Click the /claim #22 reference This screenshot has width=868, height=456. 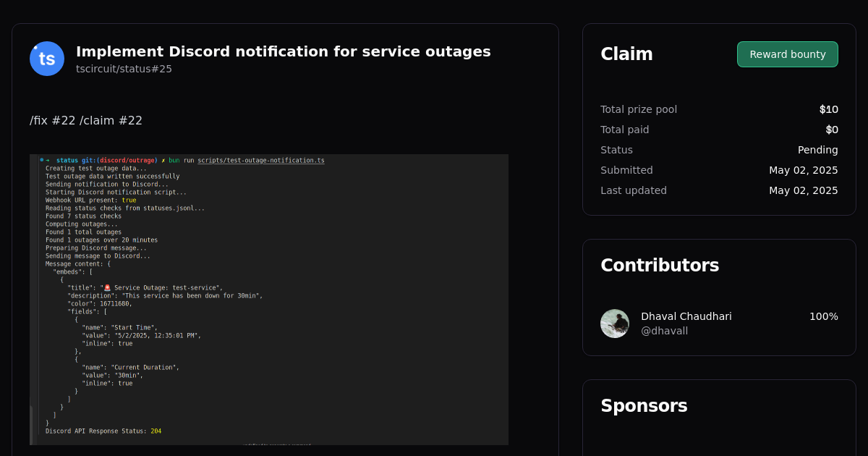coord(111,120)
